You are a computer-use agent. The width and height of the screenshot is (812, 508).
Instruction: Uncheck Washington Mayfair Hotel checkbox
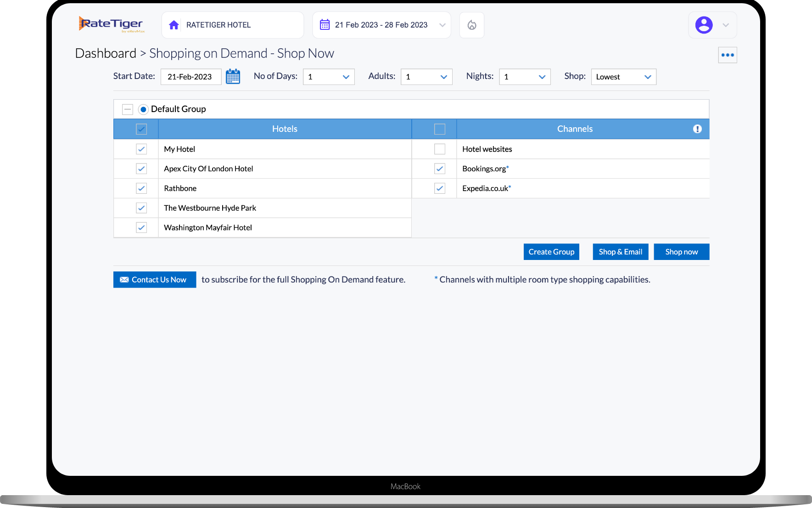141,227
